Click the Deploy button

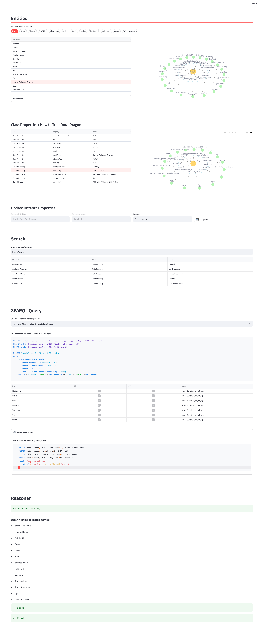click(254, 3)
